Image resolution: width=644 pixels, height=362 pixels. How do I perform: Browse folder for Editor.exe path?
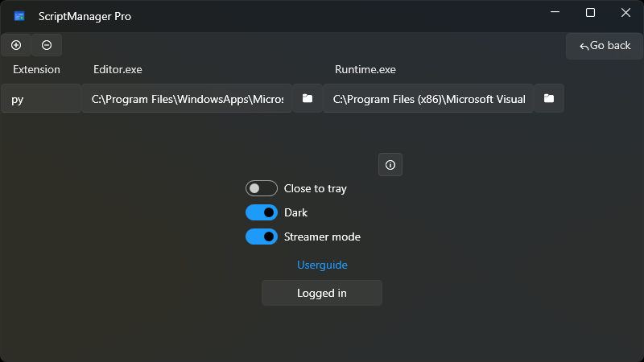307,98
